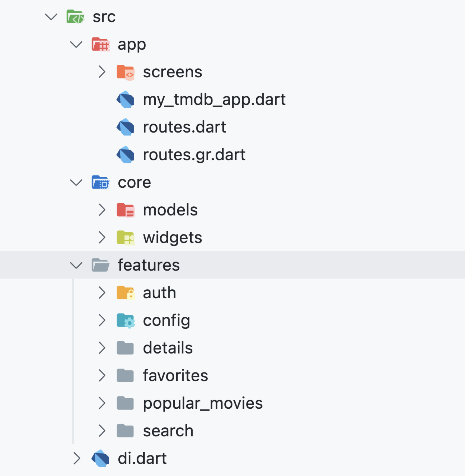Viewport: 465px width, 476px height.
Task: Click the Dart icon beside my_tmdb_app.dart
Action: (x=125, y=100)
